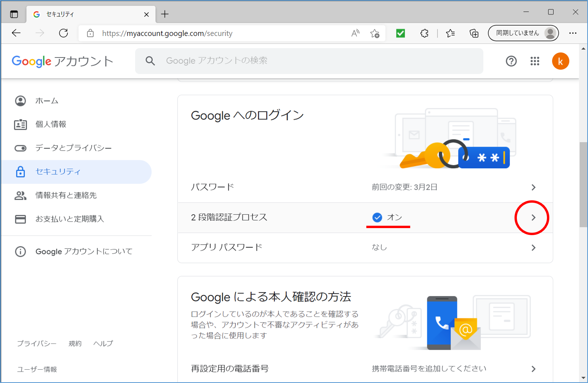Expand the 再設定用の電話番号 row chevron
Screen dimensions: 588x383
coord(533,369)
